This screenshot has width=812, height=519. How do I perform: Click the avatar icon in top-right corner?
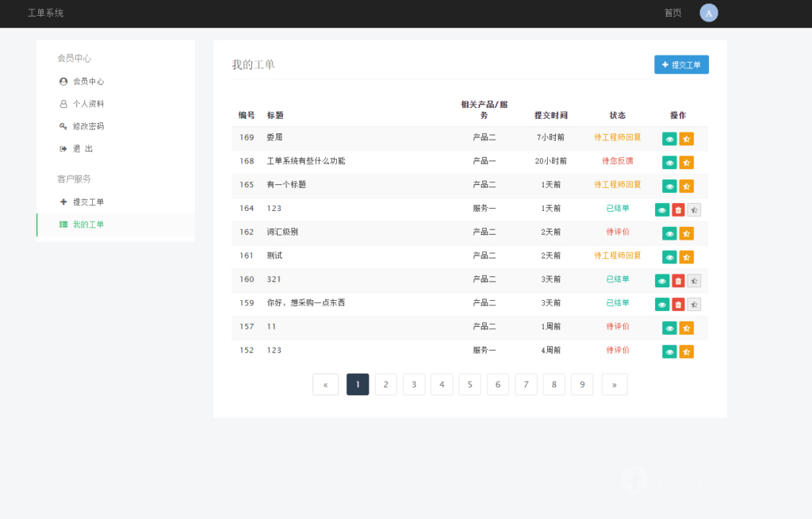pos(708,13)
